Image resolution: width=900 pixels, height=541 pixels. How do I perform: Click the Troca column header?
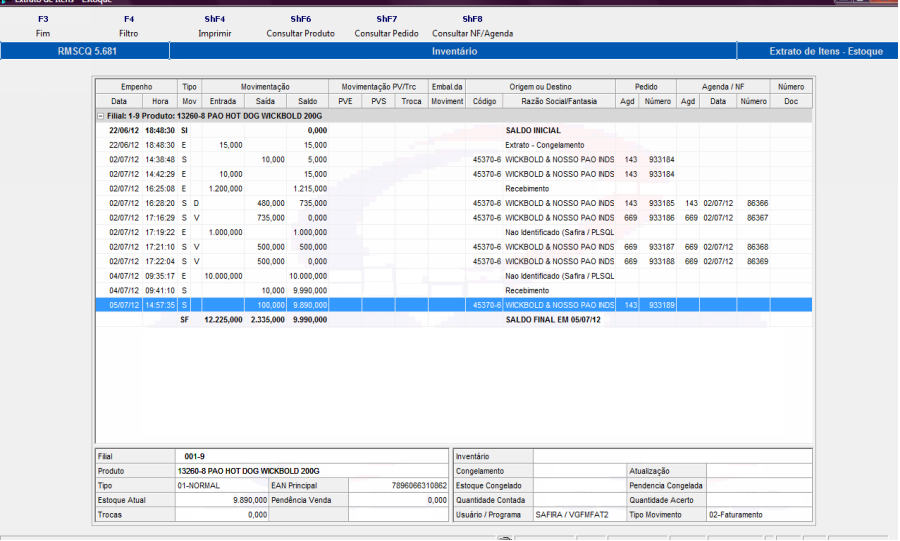412,101
